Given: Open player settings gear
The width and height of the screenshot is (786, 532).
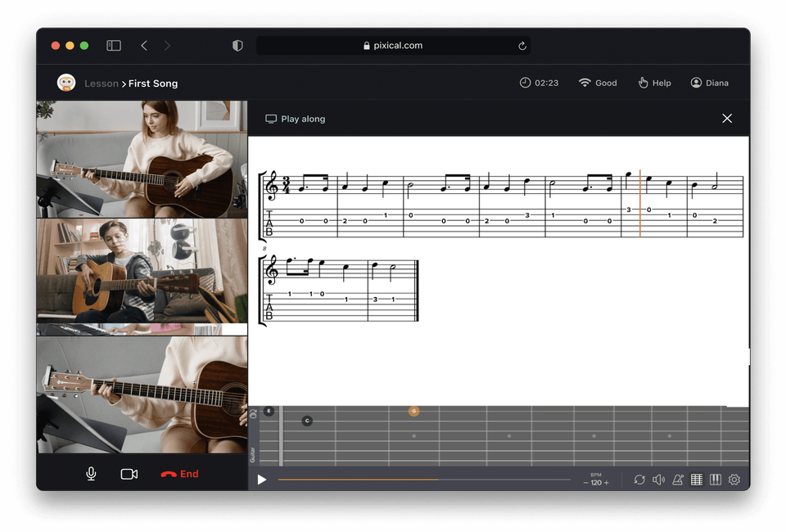Looking at the screenshot, I should coord(734,480).
